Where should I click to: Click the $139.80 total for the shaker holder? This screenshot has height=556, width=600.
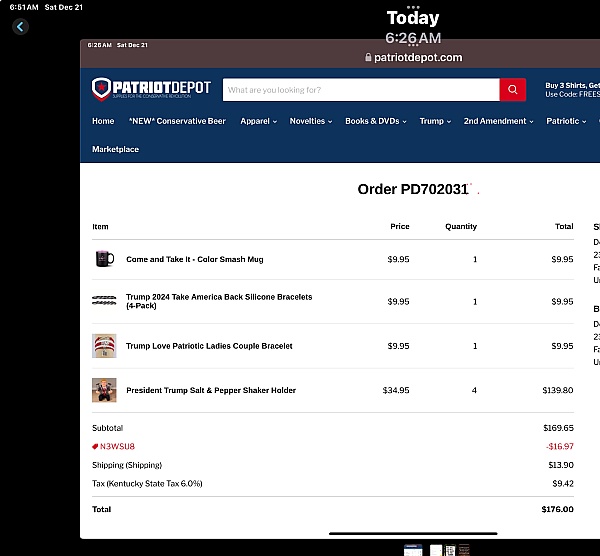(558, 390)
